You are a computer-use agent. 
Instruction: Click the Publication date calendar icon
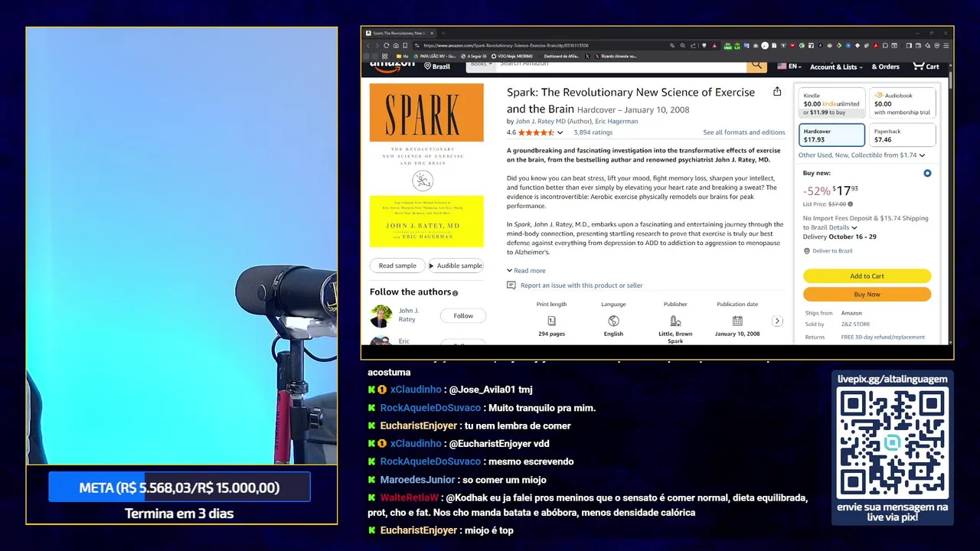pyautogui.click(x=737, y=321)
